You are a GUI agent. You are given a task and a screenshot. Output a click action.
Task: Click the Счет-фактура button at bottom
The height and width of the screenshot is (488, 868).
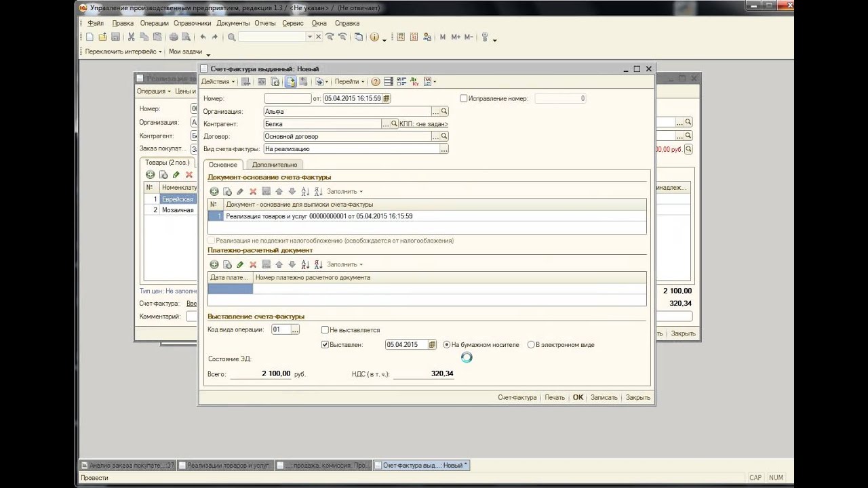(x=517, y=398)
